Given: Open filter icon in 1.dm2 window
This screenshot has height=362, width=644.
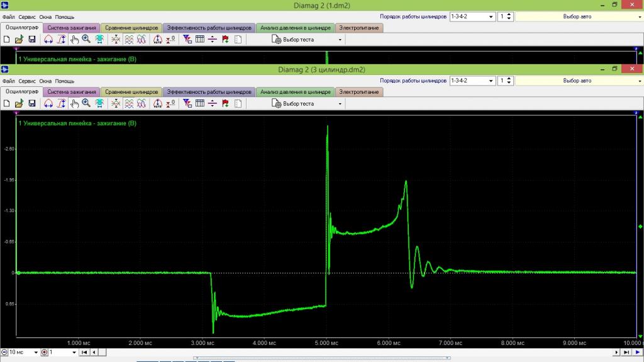Looking at the screenshot, I should point(187,39).
